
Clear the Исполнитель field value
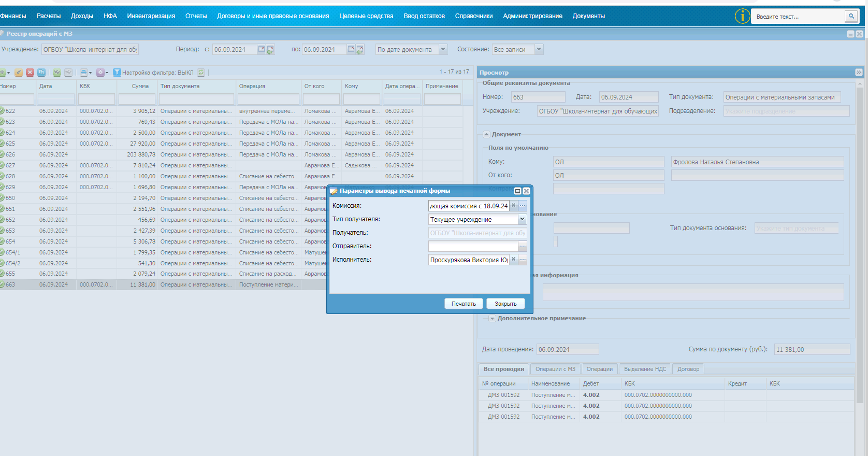(514, 260)
